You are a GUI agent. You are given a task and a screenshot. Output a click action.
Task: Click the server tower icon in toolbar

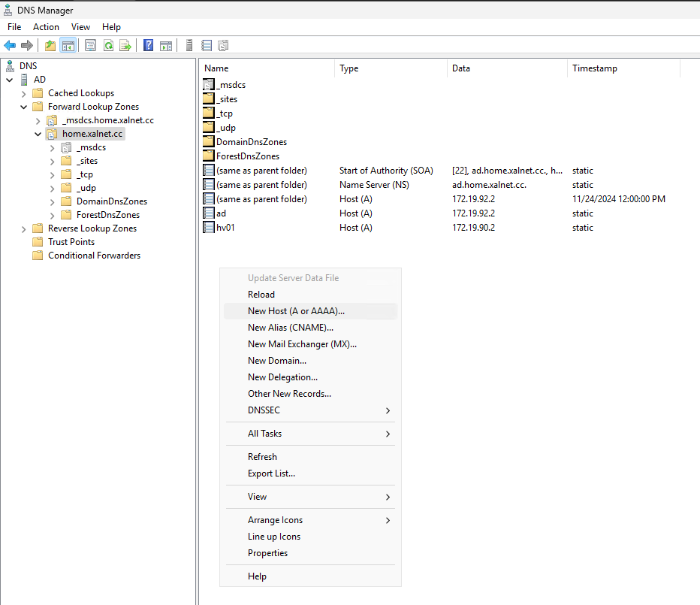[189, 46]
